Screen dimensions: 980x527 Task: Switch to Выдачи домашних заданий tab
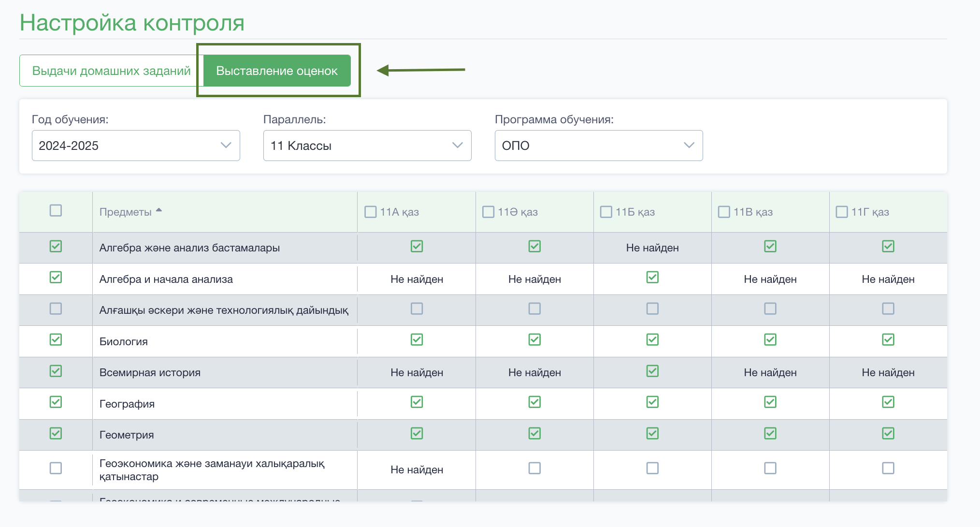112,71
